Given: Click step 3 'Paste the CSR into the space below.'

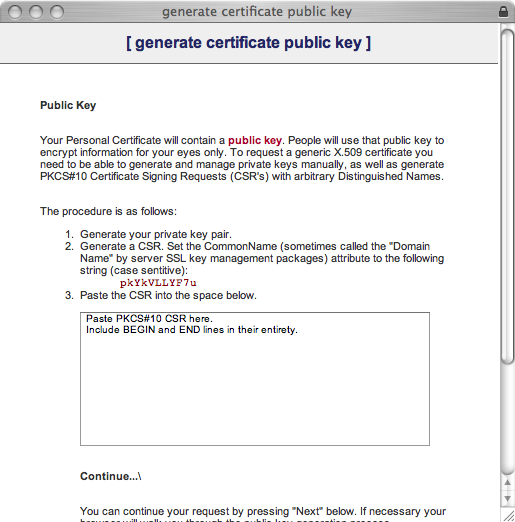Looking at the screenshot, I should point(168,295).
